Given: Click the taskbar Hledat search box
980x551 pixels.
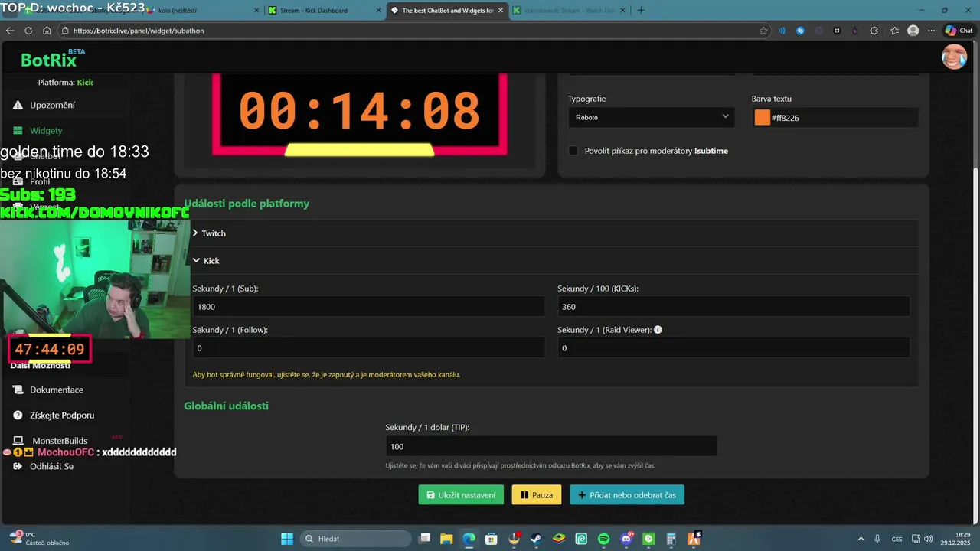Looking at the screenshot, I should pyautogui.click(x=355, y=539).
